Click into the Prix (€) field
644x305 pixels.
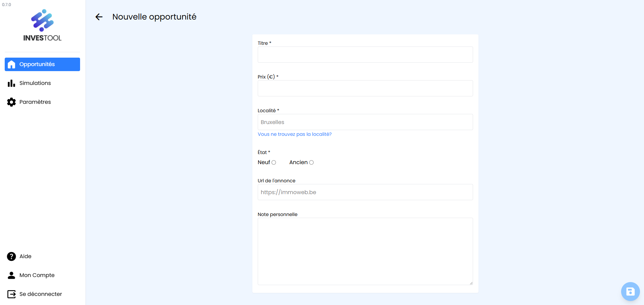(x=365, y=88)
